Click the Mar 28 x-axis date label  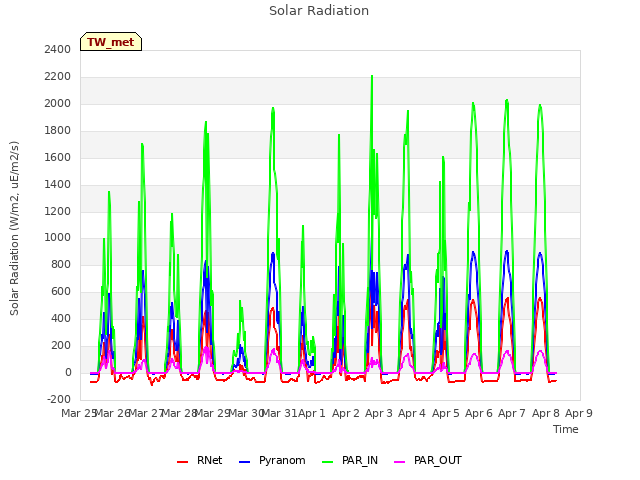(179, 413)
